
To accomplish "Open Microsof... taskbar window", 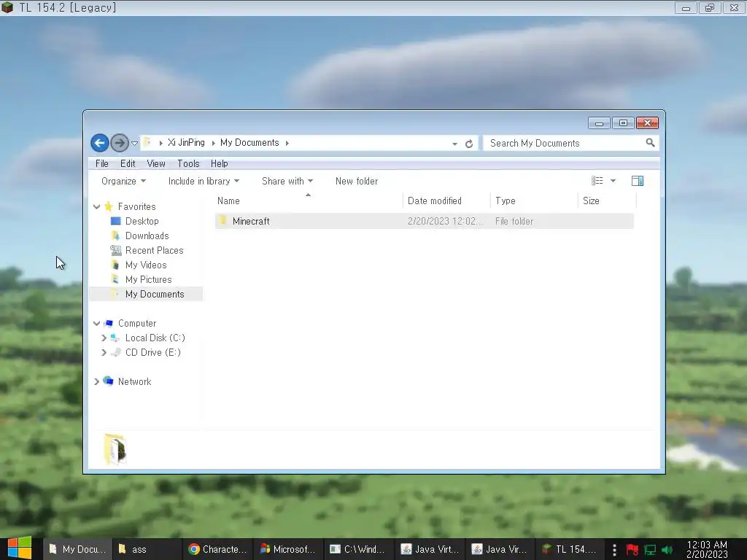I will [287, 550].
